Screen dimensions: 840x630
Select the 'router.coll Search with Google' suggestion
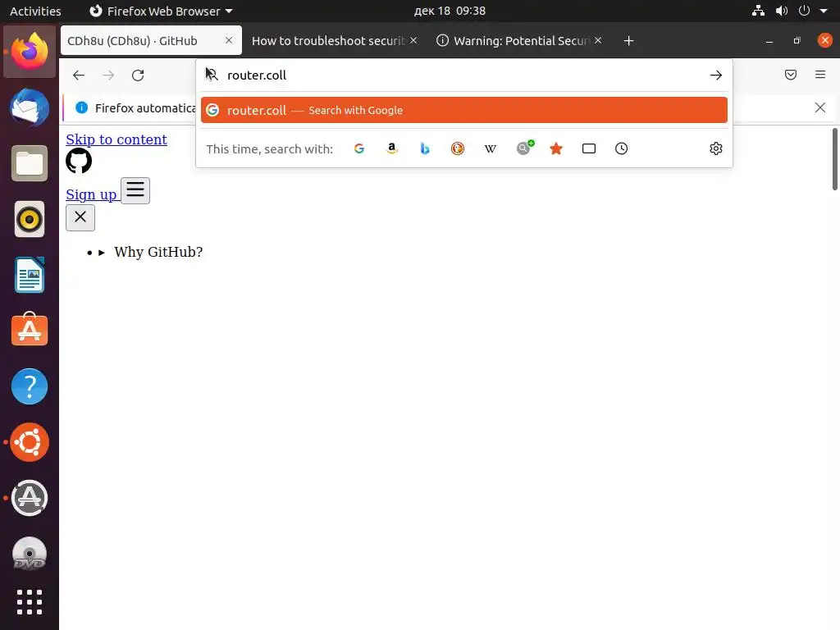464,110
